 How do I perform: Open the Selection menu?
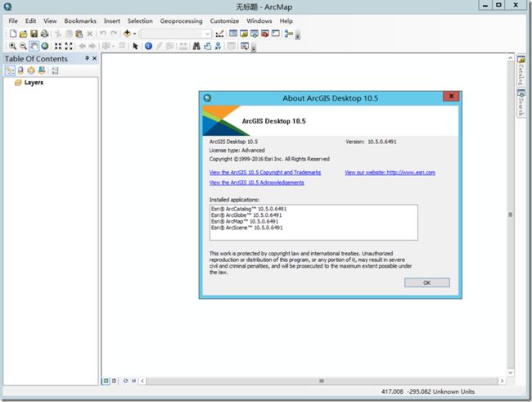(x=140, y=21)
